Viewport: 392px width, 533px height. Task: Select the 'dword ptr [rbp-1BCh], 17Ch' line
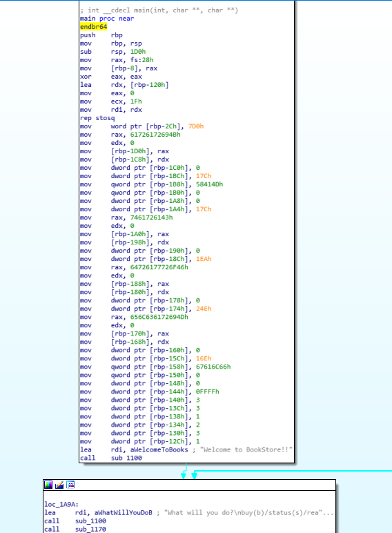146,176
